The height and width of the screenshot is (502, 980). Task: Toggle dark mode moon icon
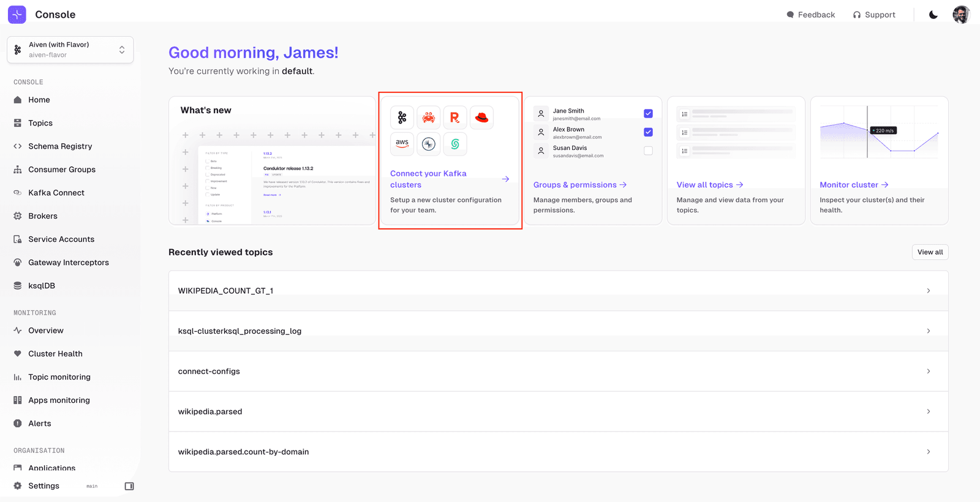[x=933, y=15]
